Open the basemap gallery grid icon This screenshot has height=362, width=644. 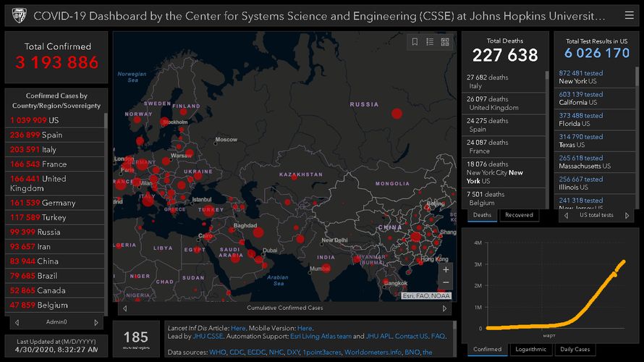click(x=445, y=42)
